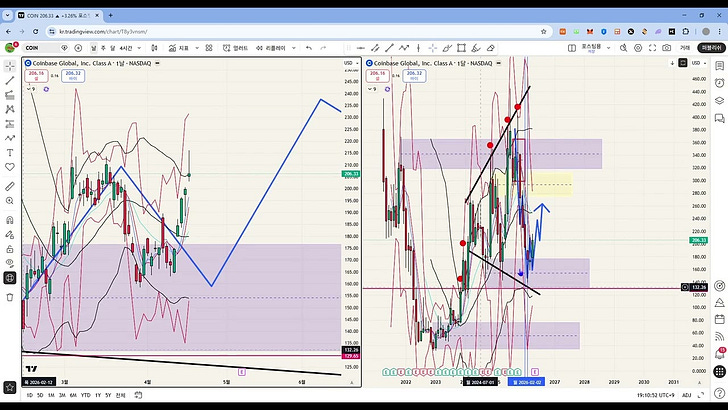This screenshot has width=728, height=410.
Task: Select the 4시간 interval
Action: tap(126, 48)
